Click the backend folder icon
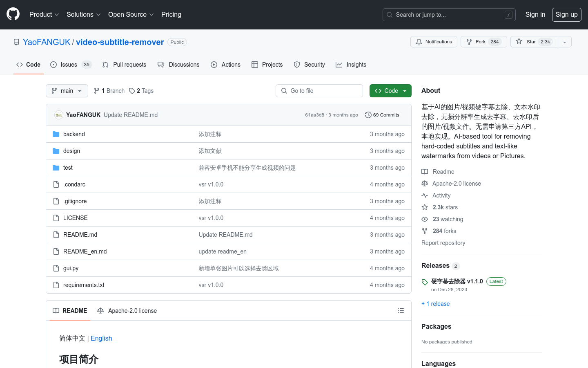The image size is (588, 368). point(56,134)
